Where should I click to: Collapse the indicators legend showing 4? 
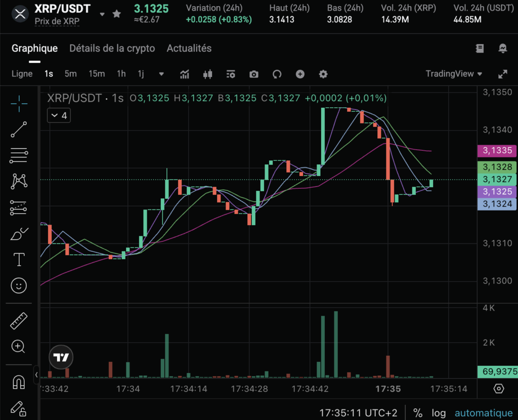point(58,115)
